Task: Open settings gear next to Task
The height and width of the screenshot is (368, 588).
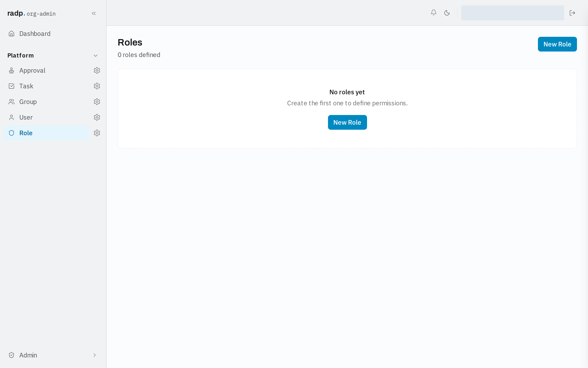Action: click(97, 86)
